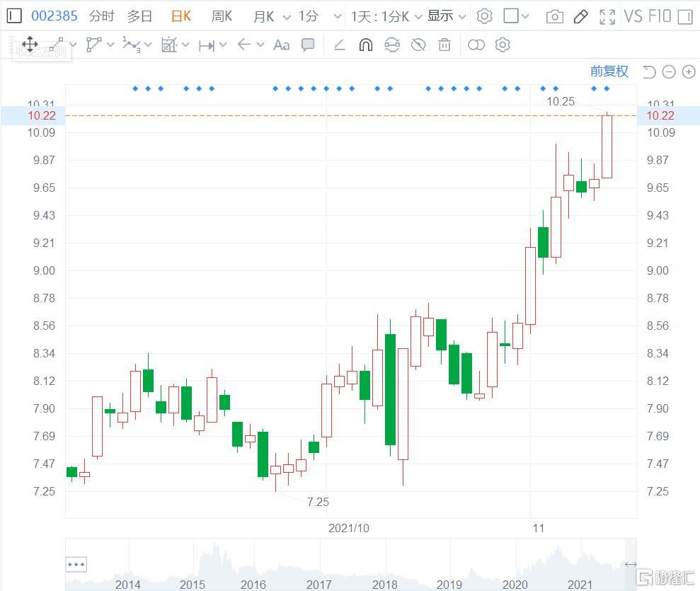Delete drawings with the trash icon
Screen dimensions: 700x591
(x=444, y=45)
